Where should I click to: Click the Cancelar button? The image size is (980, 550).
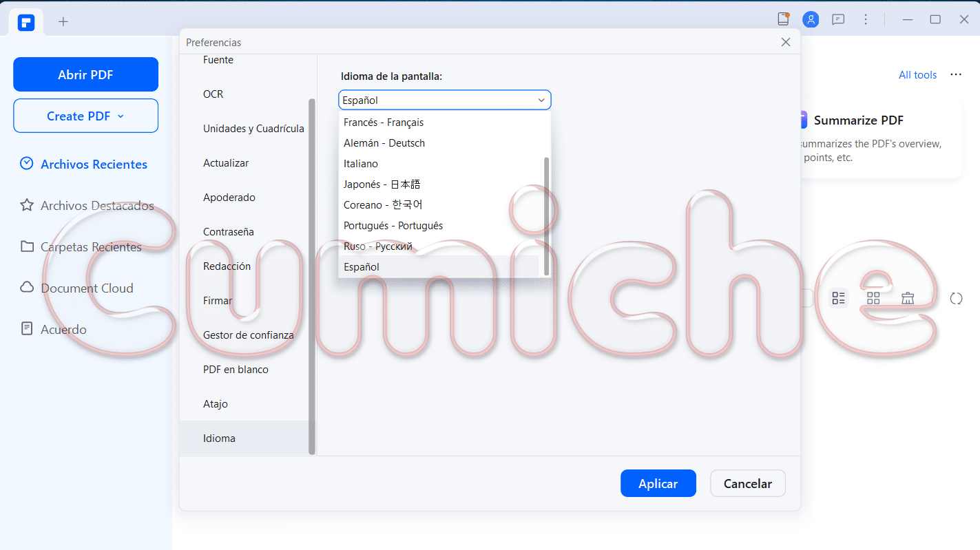point(747,483)
